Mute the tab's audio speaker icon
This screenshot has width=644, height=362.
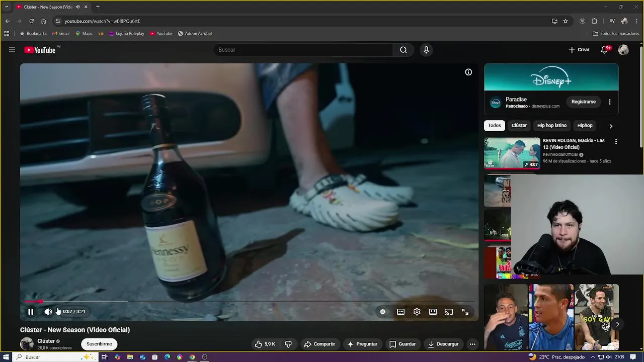pyautogui.click(x=77, y=7)
